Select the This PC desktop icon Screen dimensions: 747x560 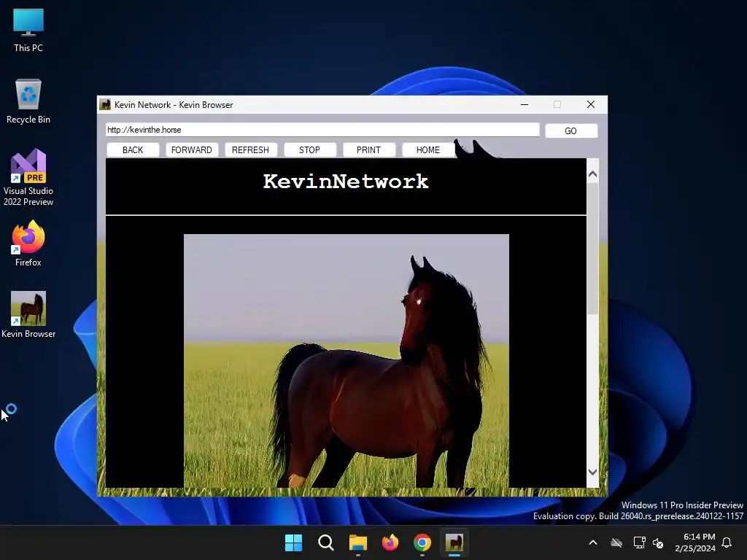click(28, 31)
